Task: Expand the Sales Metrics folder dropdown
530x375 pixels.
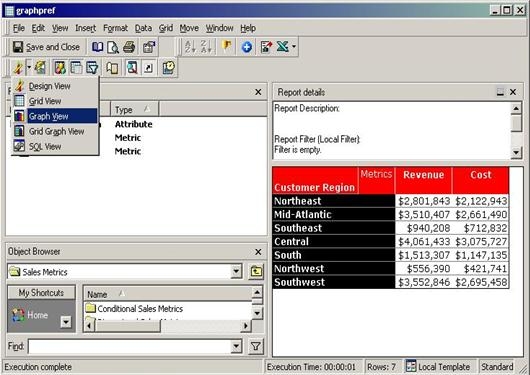Action: [236, 271]
